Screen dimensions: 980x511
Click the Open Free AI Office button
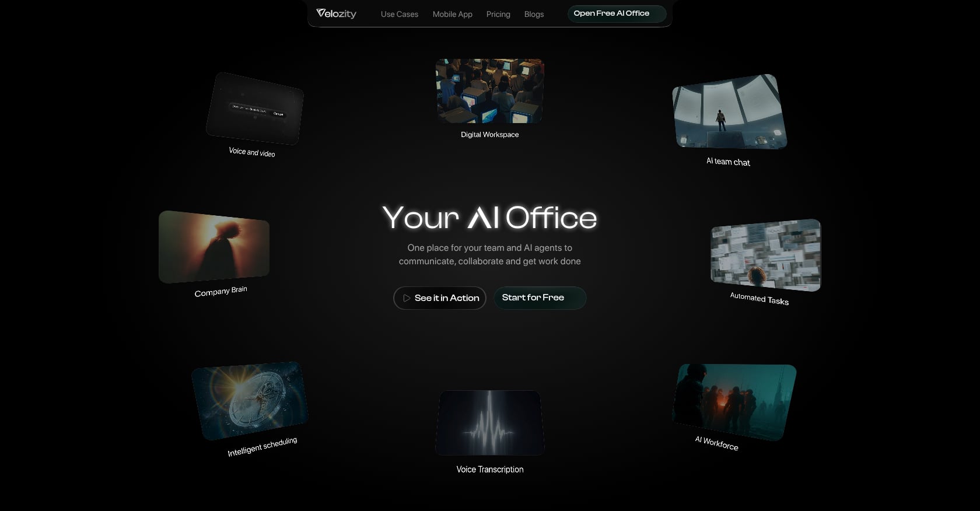(617, 13)
